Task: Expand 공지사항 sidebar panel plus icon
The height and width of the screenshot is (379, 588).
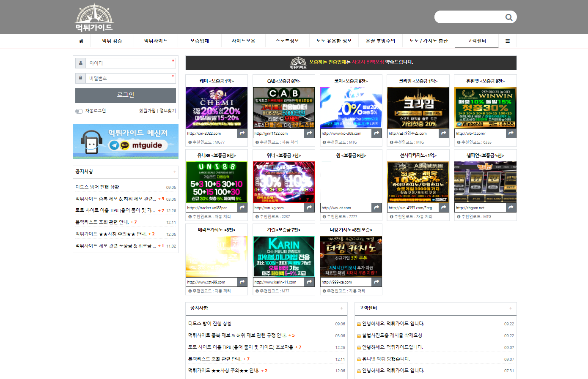Action: (174, 172)
